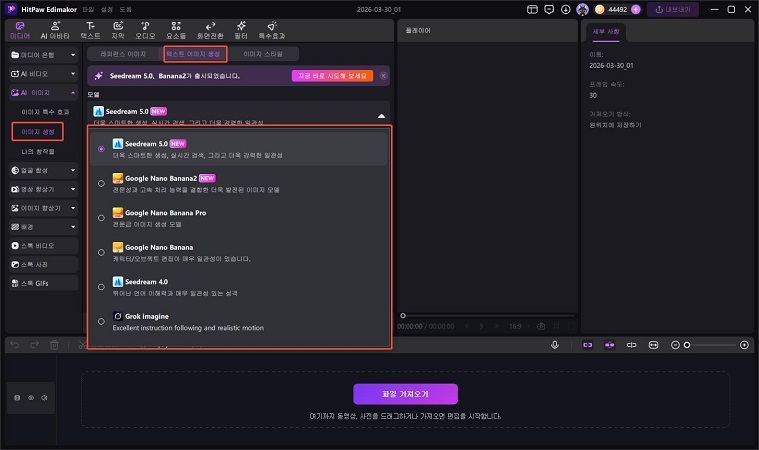759x450 pixels.
Task: Add credits with the purple plus icon
Action: point(636,9)
